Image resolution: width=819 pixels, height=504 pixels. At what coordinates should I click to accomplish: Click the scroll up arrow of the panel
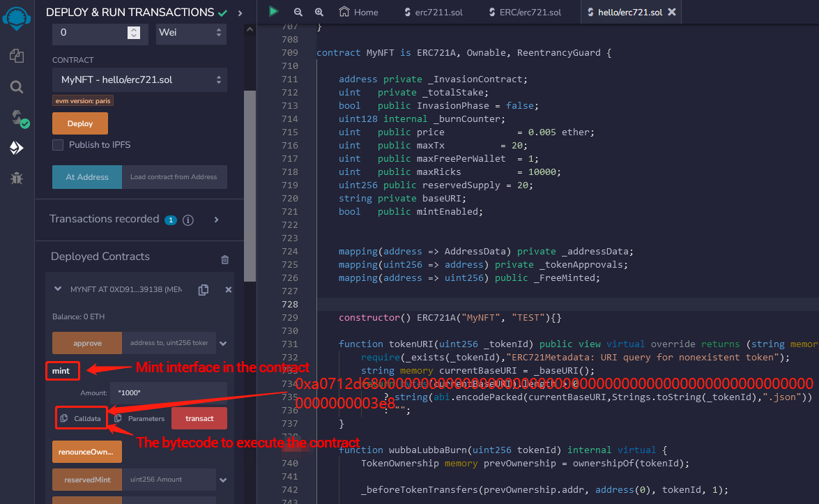tap(250, 29)
